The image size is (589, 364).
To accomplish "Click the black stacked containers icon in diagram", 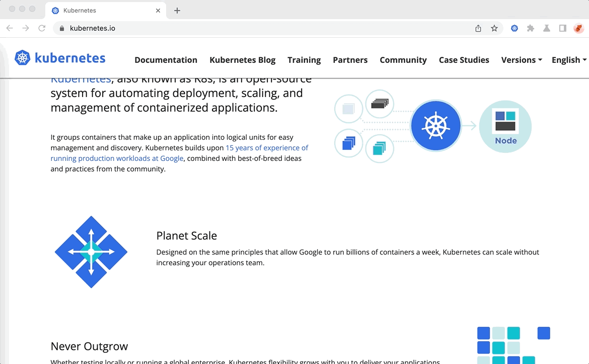I will click(x=380, y=104).
